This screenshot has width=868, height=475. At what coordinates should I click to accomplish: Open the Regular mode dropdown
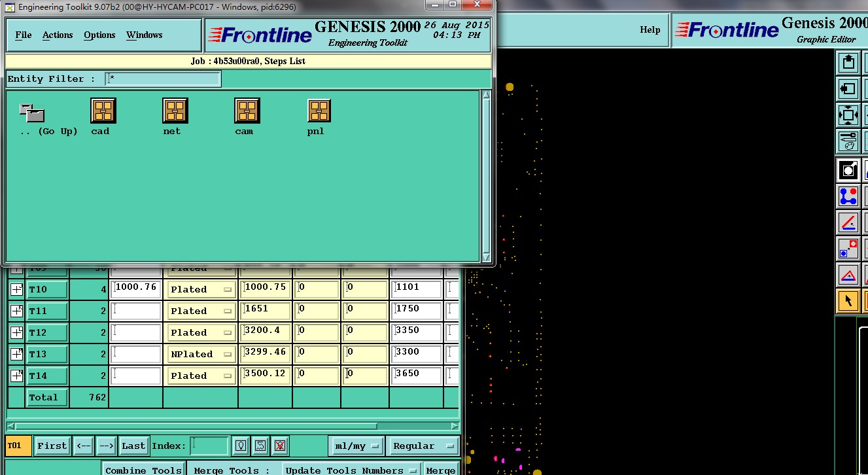tap(422, 446)
